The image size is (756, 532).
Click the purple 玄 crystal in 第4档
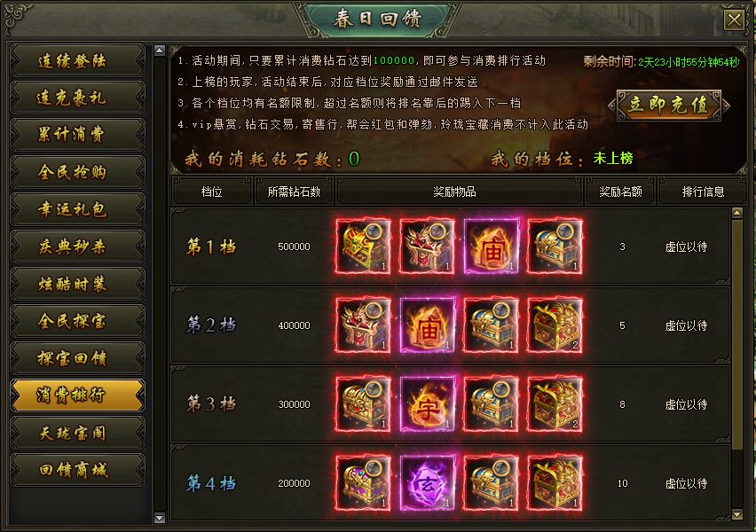[x=427, y=483]
